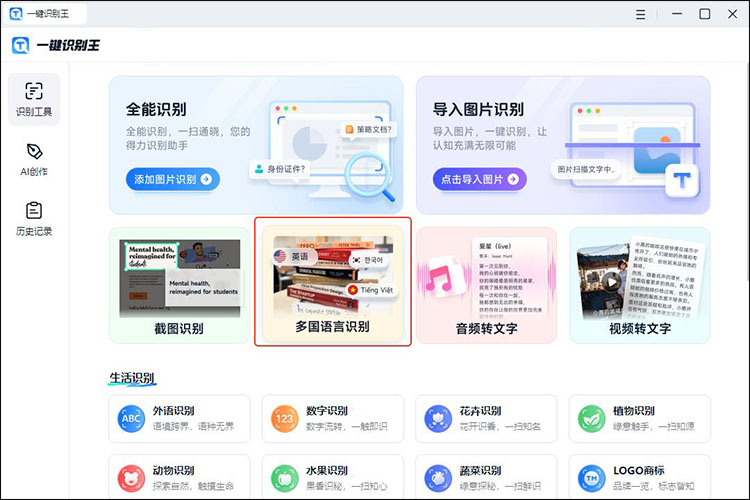Minimize the 一键识别王 window
This screenshot has width=750, height=500.
(x=677, y=14)
